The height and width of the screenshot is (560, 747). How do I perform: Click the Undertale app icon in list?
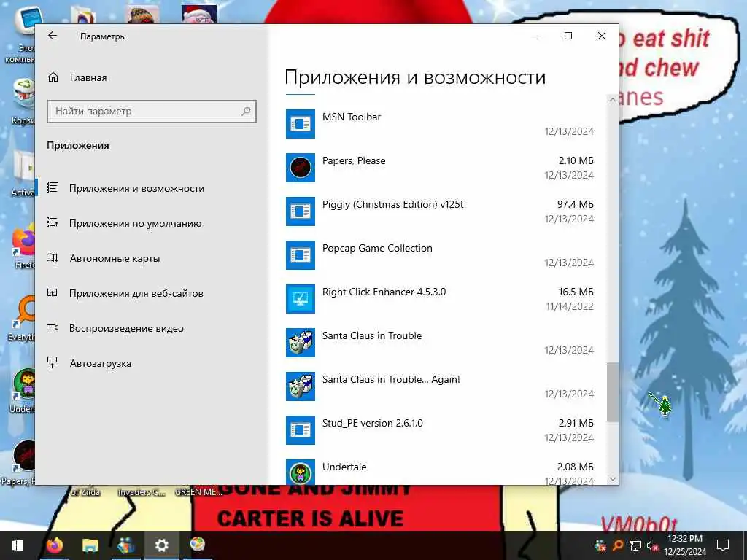click(x=300, y=472)
